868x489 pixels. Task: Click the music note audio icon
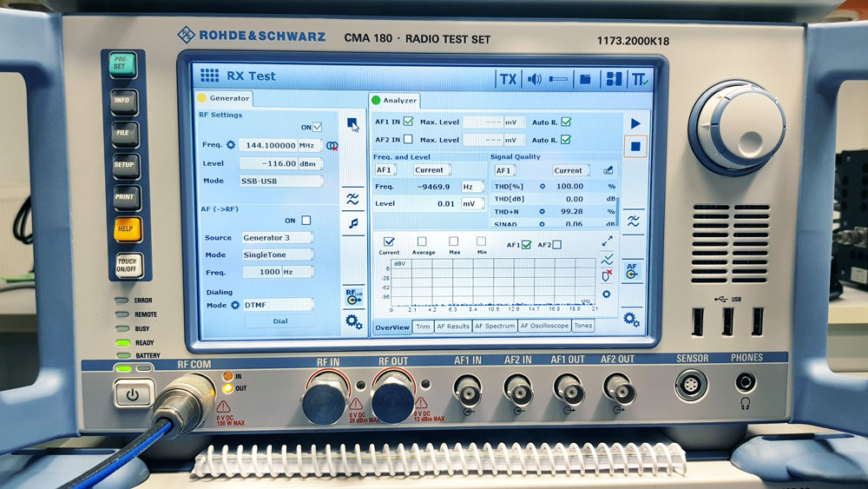pyautogui.click(x=352, y=223)
